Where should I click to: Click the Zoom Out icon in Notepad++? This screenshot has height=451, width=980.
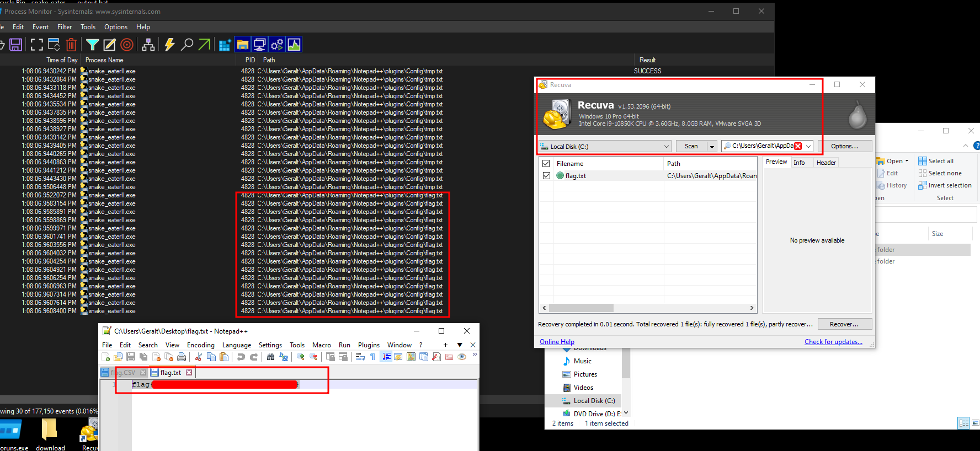313,357
